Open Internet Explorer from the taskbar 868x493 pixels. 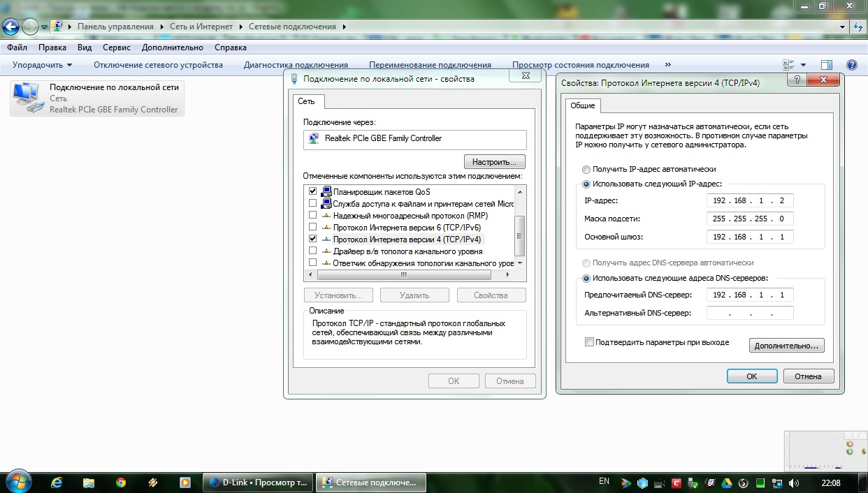point(57,483)
